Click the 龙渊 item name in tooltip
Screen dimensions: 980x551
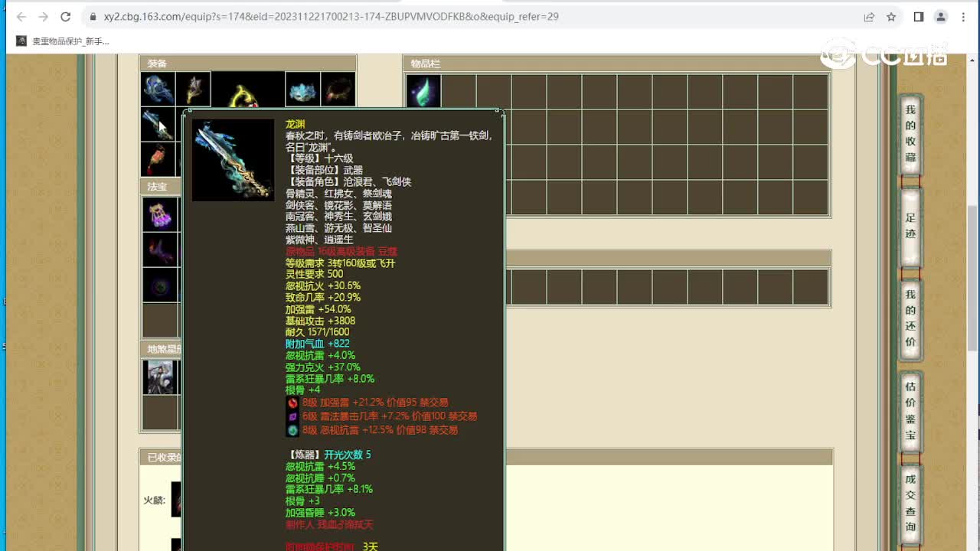(295, 124)
